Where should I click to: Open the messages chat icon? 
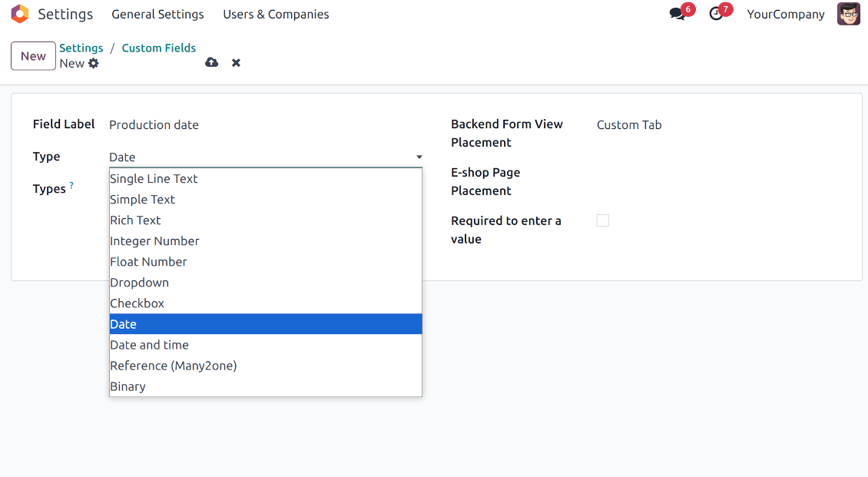(677, 15)
